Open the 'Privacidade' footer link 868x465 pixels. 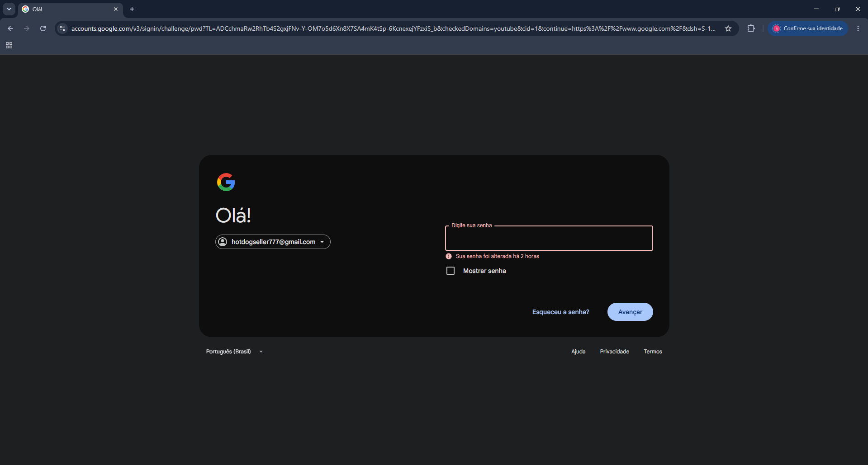pyautogui.click(x=614, y=352)
